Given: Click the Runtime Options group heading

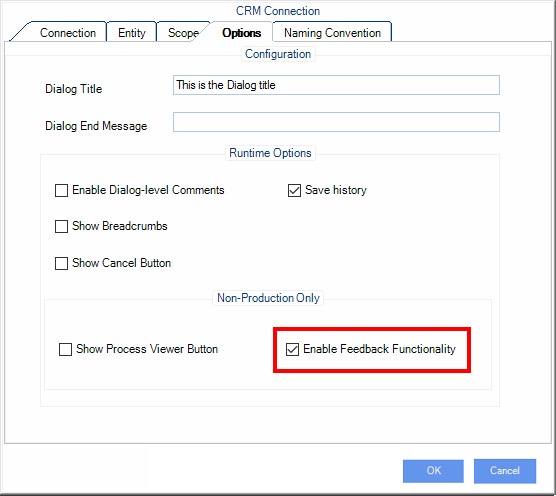Looking at the screenshot, I should pyautogui.click(x=270, y=153).
